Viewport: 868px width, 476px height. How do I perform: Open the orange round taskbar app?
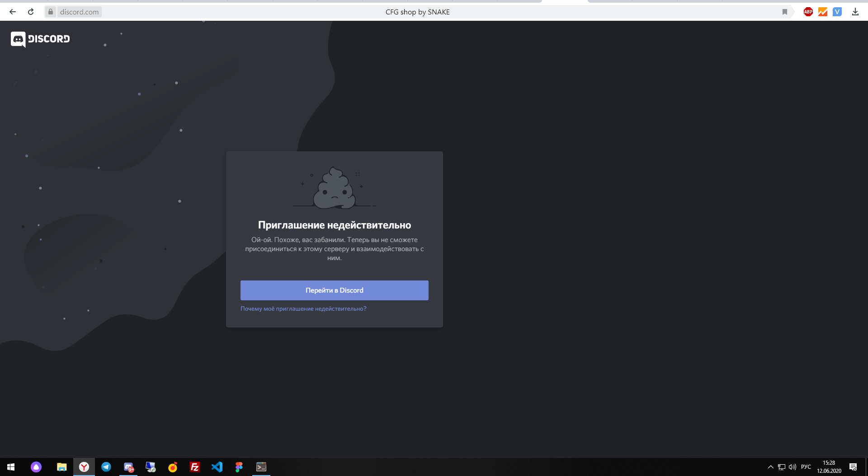173,467
